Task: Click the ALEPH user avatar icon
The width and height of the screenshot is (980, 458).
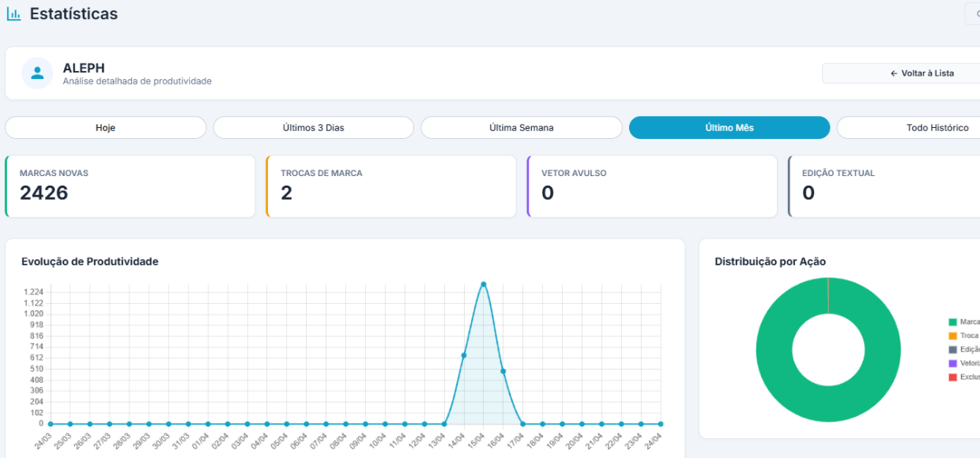Action: point(37,73)
